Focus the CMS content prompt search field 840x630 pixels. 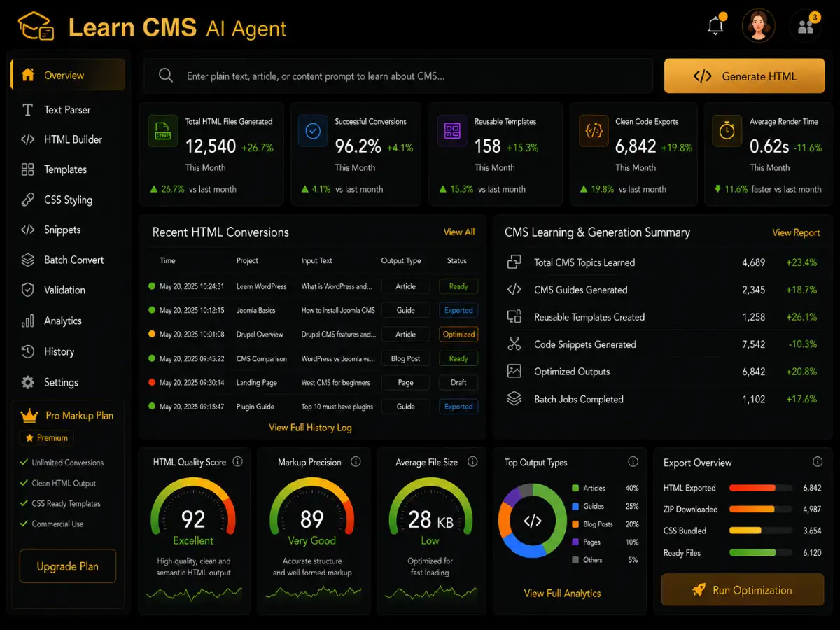pyautogui.click(x=398, y=76)
